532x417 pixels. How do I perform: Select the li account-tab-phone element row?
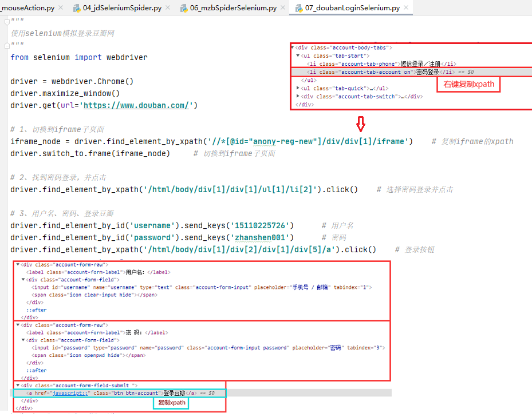click(381, 63)
